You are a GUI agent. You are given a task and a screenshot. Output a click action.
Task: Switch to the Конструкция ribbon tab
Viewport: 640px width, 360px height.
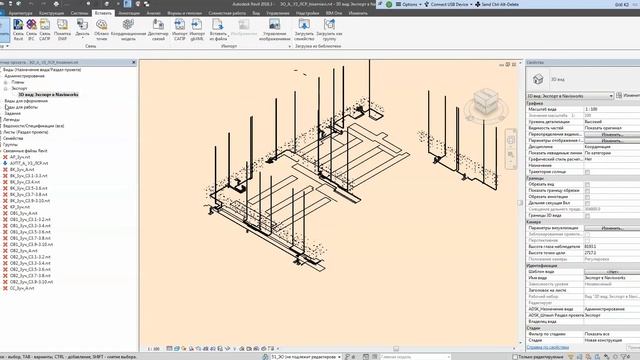[x=51, y=13]
